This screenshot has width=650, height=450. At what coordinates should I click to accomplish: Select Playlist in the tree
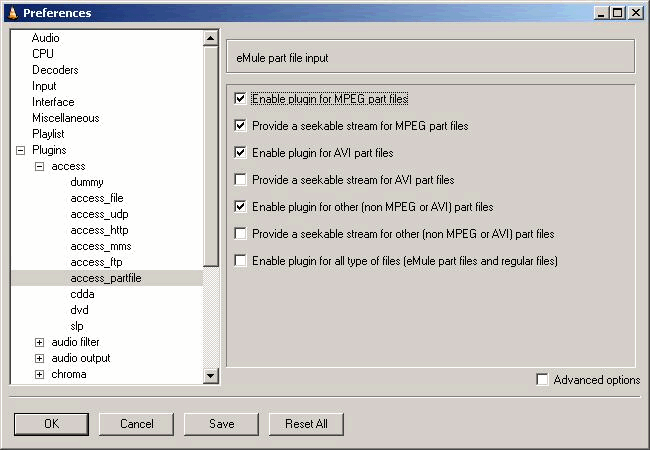[x=48, y=134]
